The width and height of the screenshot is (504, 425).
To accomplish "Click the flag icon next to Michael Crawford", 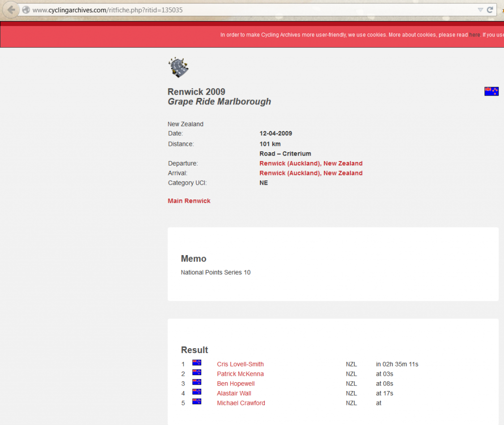I will tap(197, 401).
